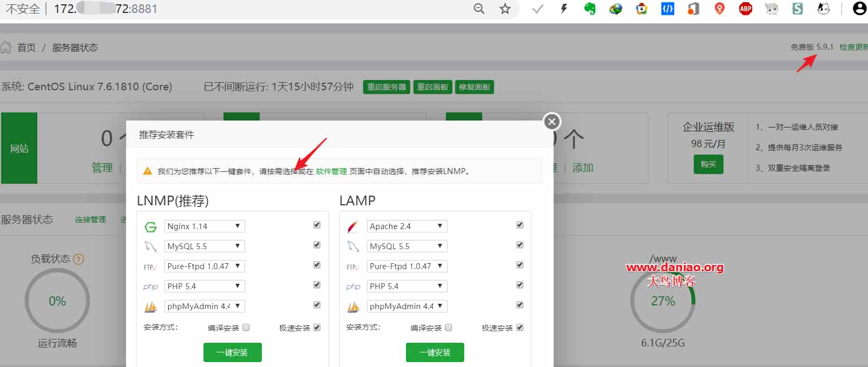
Task: Enable 编译安装 for LAMP
Action: pos(449,327)
